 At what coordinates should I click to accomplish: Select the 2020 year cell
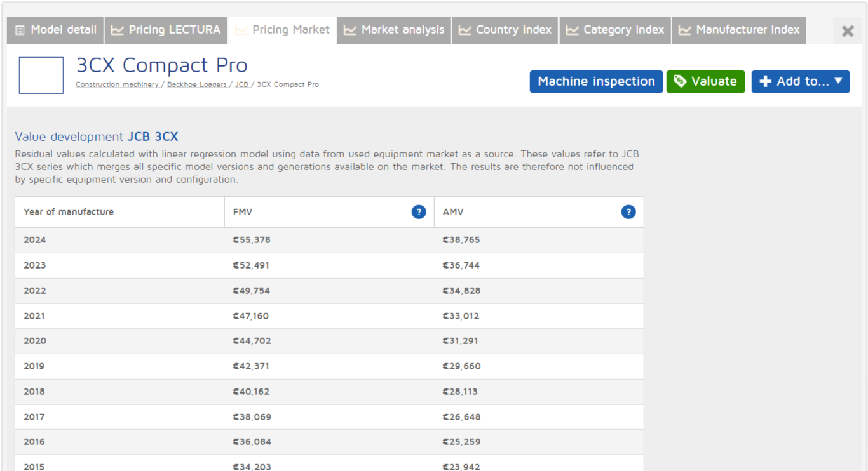pyautogui.click(x=35, y=341)
